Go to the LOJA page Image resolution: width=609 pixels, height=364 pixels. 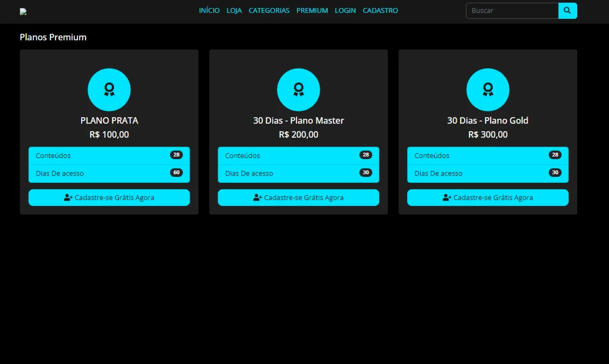point(234,11)
